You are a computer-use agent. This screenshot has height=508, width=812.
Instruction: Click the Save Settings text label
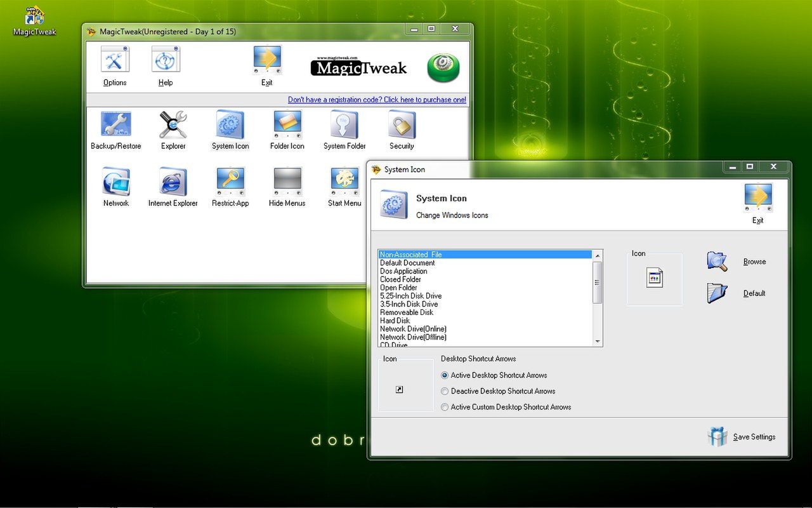pyautogui.click(x=754, y=437)
